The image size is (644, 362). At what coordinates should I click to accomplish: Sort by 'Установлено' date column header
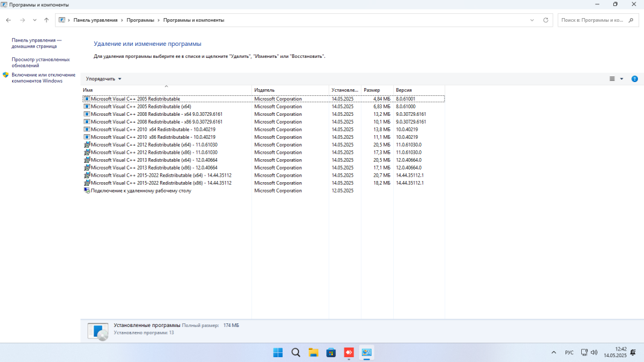[x=345, y=90]
